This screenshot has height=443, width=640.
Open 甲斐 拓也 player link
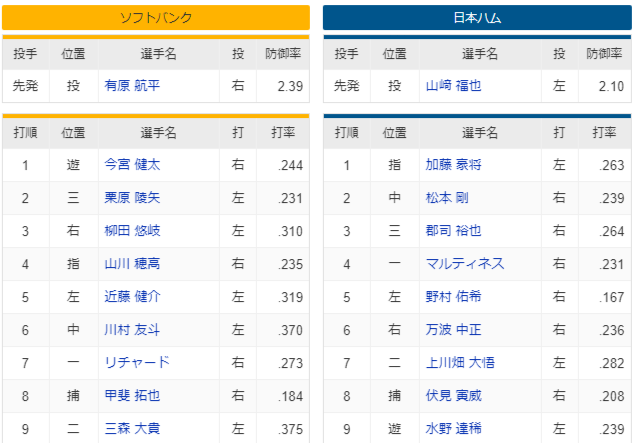132,396
